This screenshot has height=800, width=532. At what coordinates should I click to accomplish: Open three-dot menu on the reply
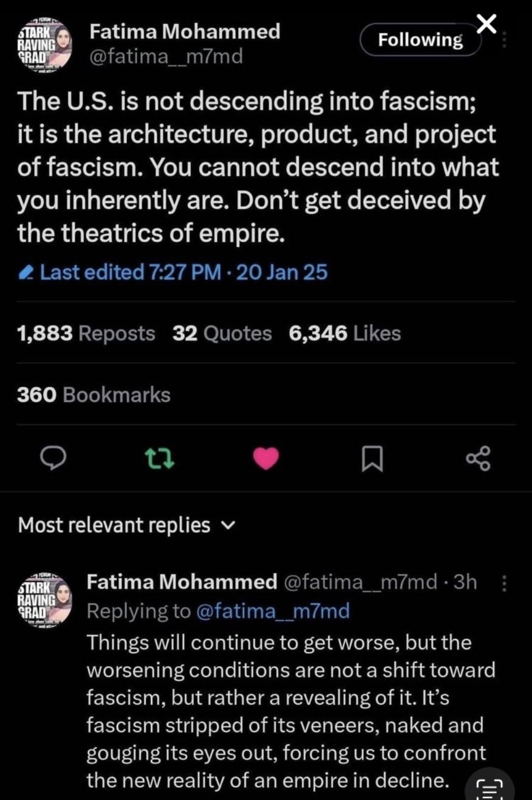click(504, 584)
